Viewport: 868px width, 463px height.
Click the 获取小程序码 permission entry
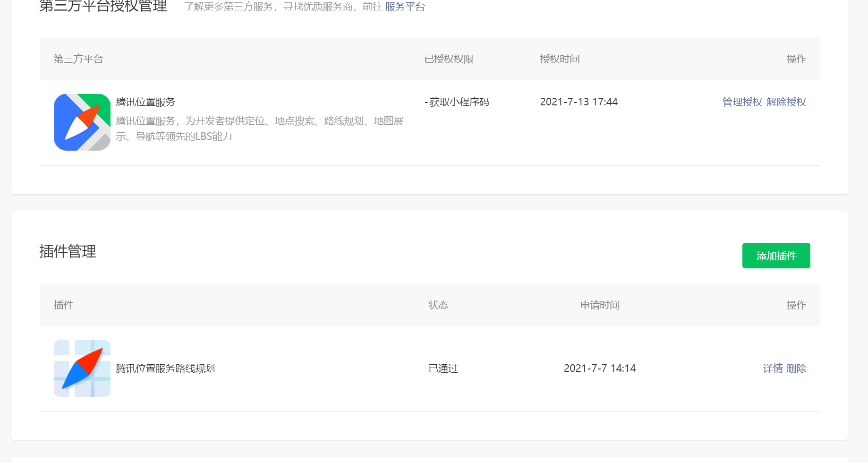[457, 102]
